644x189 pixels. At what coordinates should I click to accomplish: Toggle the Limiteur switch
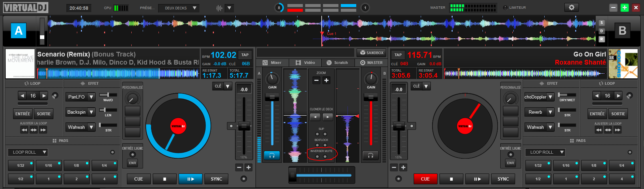[x=505, y=7]
